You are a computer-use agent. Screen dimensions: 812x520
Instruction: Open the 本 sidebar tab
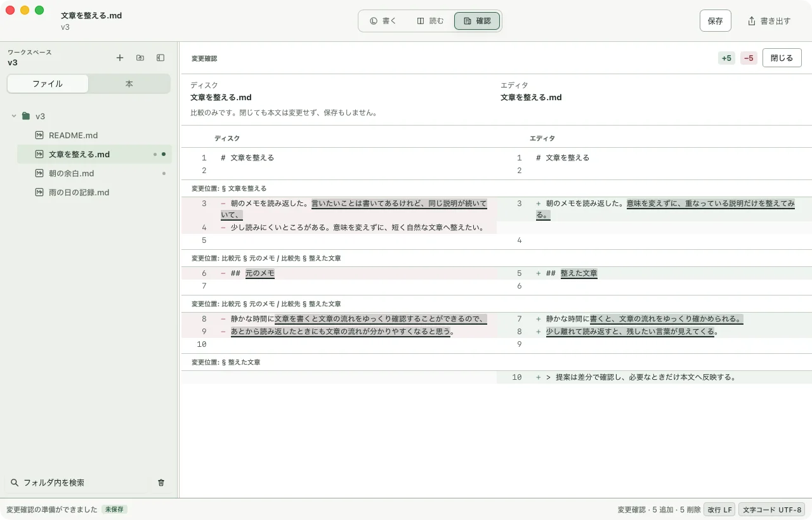click(x=129, y=84)
